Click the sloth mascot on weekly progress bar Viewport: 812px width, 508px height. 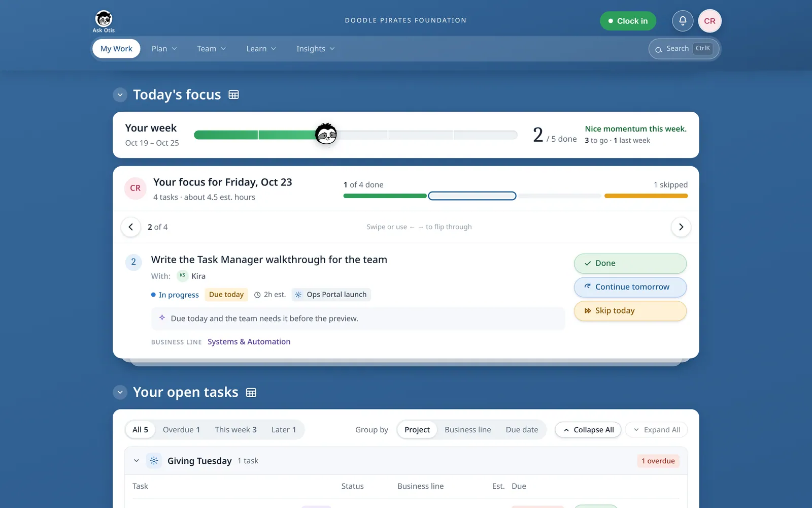coord(326,134)
